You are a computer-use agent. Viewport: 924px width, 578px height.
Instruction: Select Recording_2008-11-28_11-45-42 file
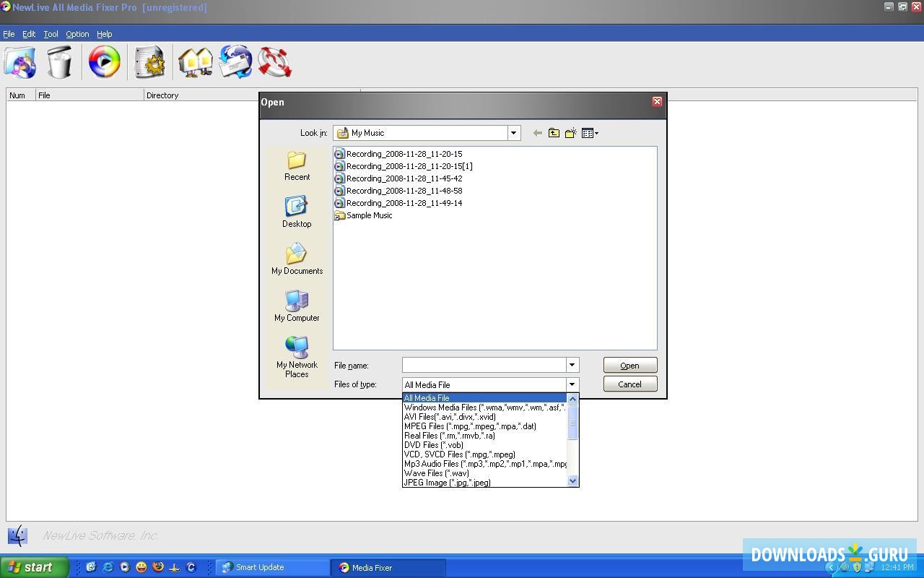tap(404, 178)
